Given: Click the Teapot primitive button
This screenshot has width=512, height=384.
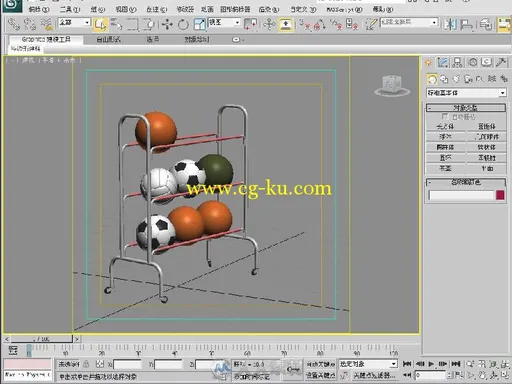Looking at the screenshot, I should pos(445,168).
